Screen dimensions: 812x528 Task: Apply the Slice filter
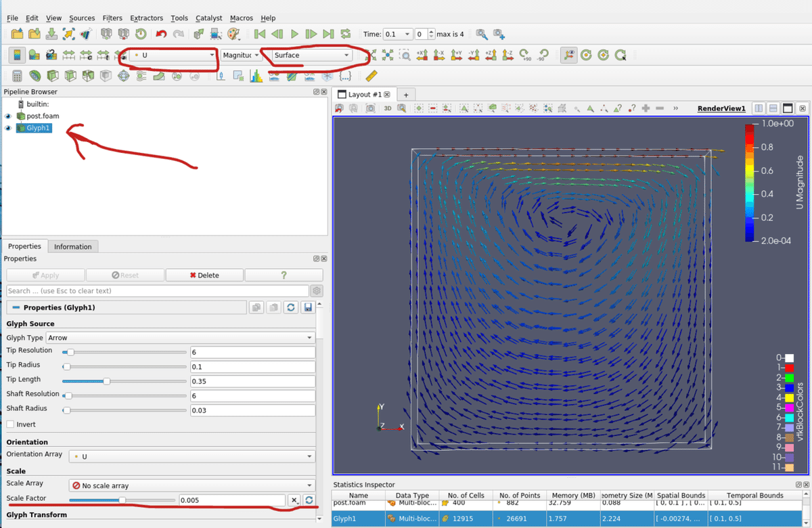coord(70,76)
